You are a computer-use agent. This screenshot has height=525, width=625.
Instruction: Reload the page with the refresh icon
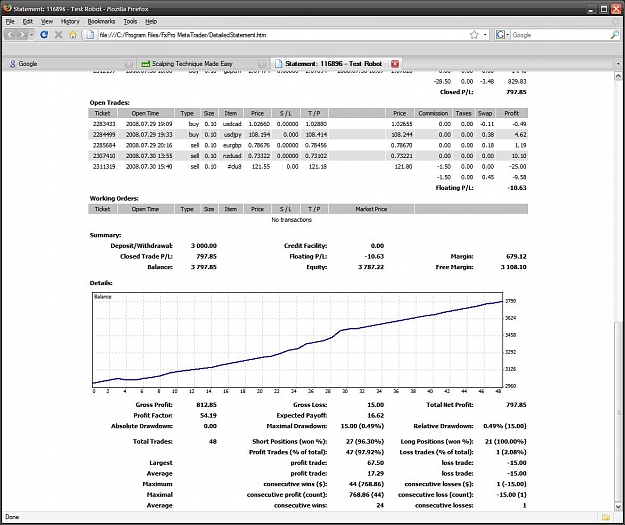[44, 35]
